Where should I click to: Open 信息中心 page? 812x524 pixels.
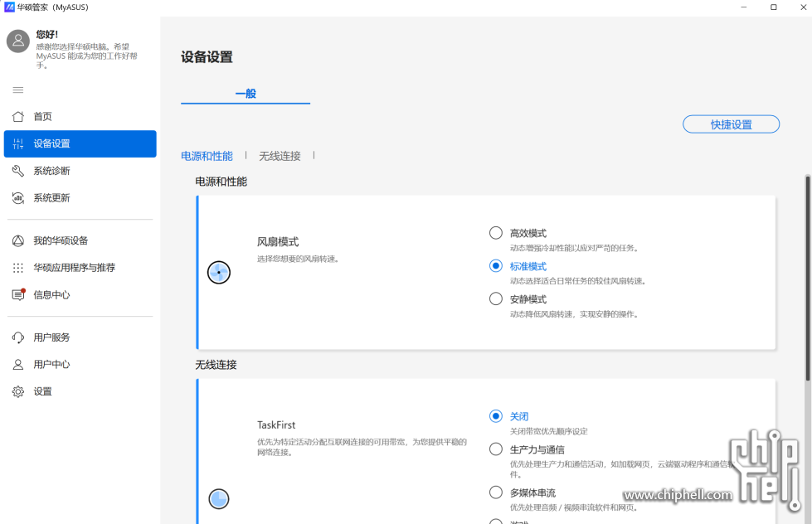point(80,294)
